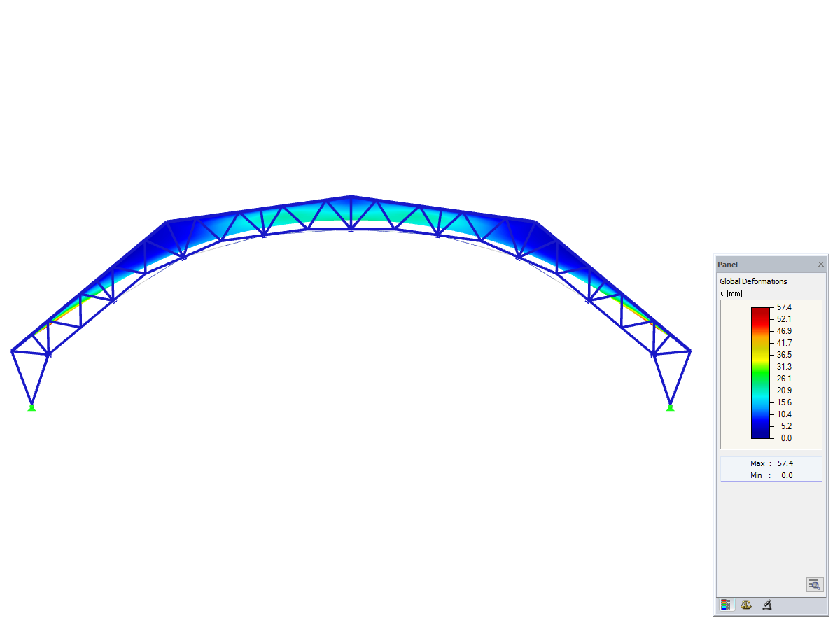Click the balance-scale Factors icon
Image resolution: width=840 pixels, height=630 pixels.
tap(746, 604)
